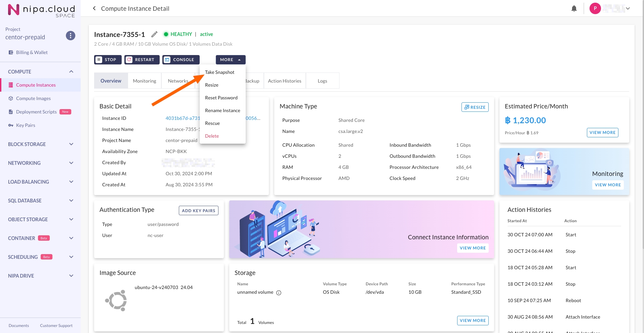
Task: Click the Instance ID link
Action: point(183,118)
